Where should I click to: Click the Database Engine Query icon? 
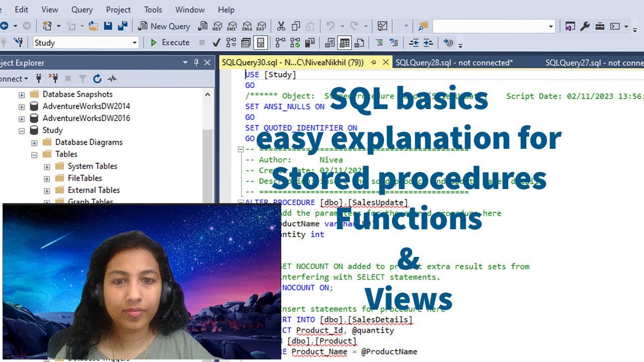coord(203,26)
